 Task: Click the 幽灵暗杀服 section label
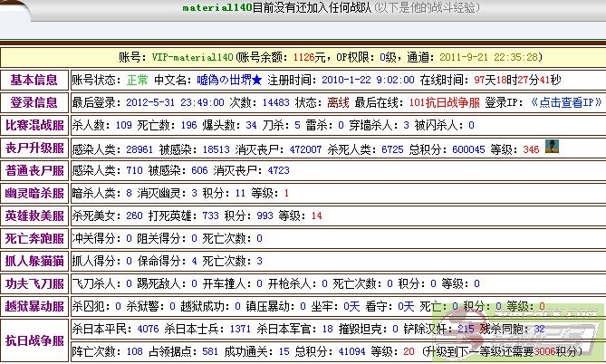click(x=34, y=193)
